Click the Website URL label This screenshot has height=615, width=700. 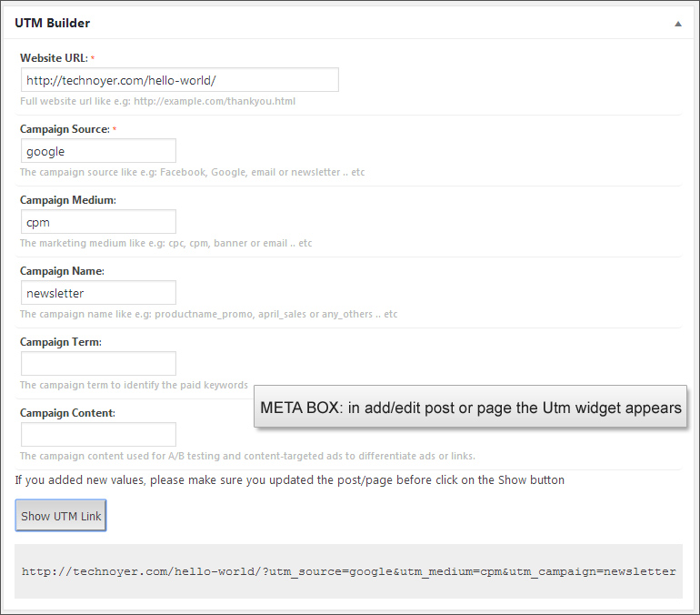54,58
